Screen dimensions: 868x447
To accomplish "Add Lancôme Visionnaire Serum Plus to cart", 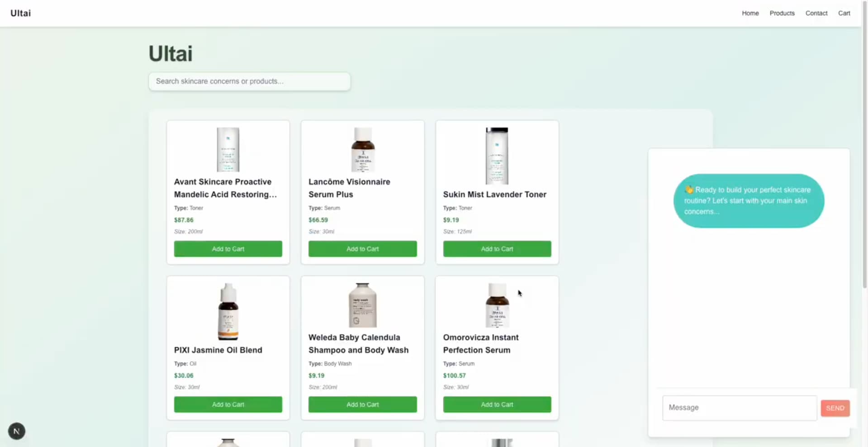I will [x=363, y=249].
